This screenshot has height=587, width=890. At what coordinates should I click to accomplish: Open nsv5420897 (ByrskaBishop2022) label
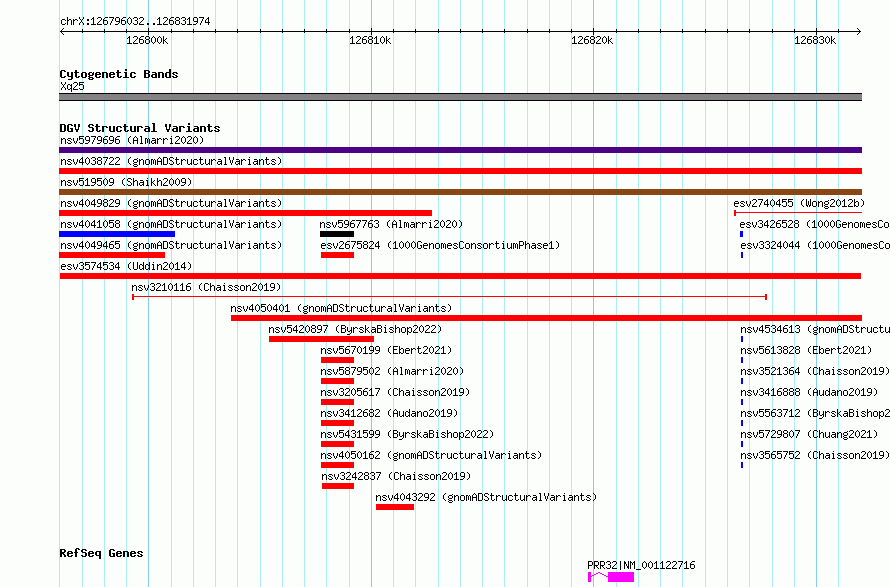[x=355, y=329]
